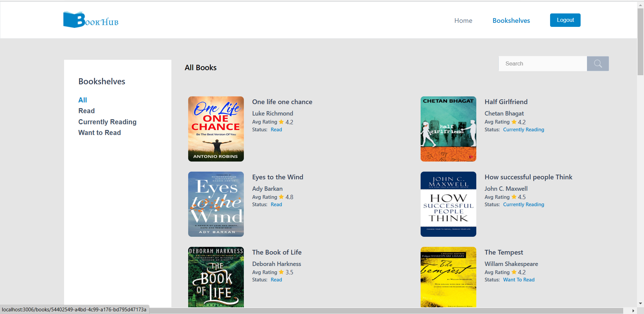Click the star icon next to The Book of Life
Screen dimensions: 644x314
click(x=281, y=272)
